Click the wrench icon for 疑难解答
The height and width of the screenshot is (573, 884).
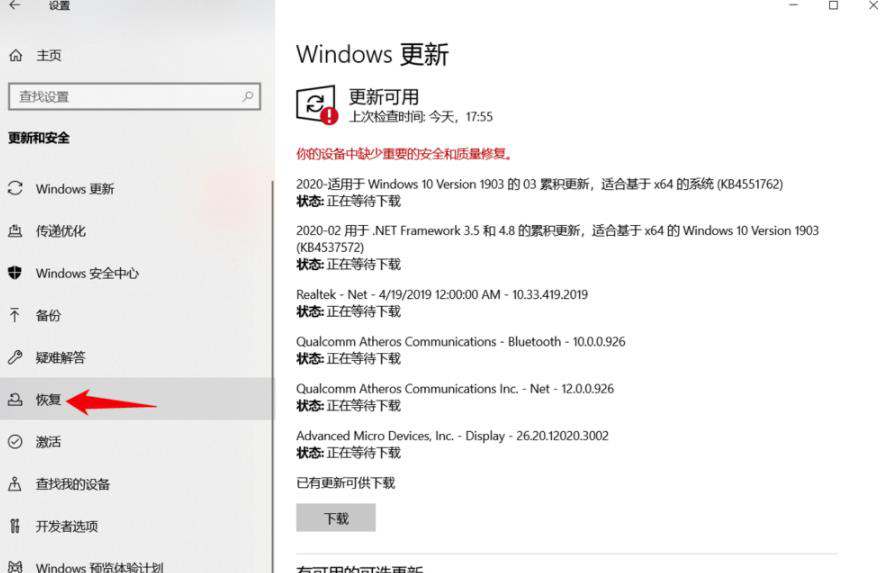15,357
